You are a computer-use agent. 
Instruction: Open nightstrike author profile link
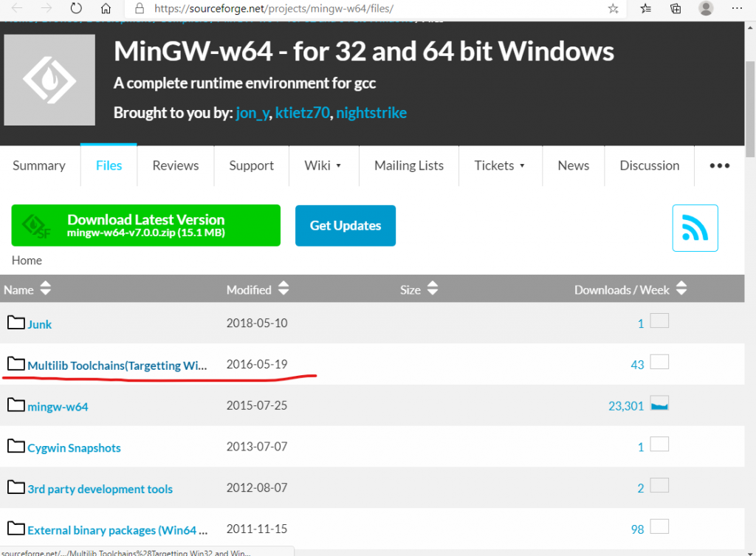tap(371, 113)
